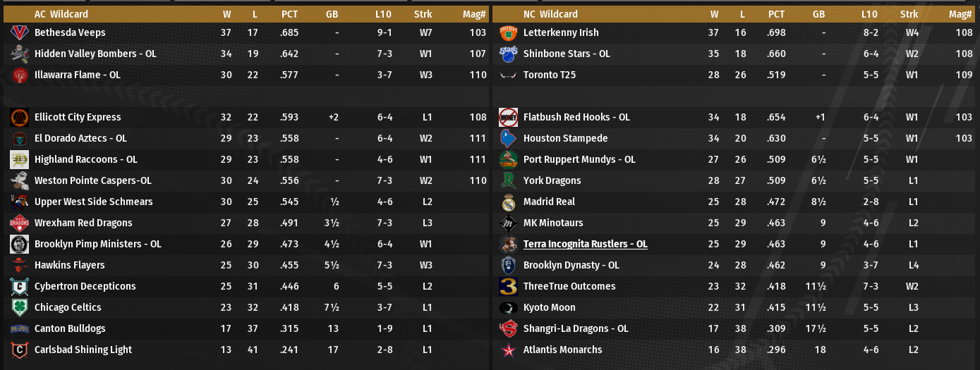
Task: Open the Ellicott City Express team page
Action: (x=78, y=117)
